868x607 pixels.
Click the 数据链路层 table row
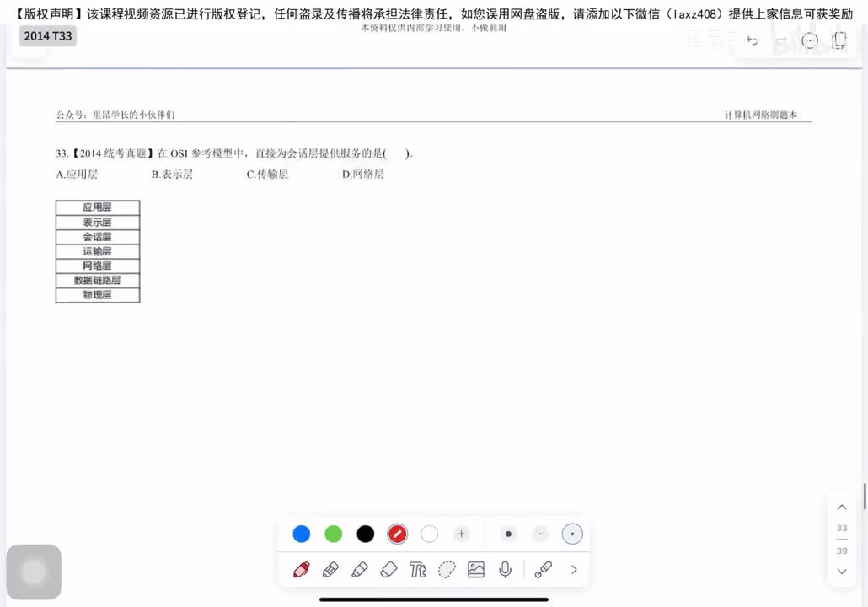pos(98,280)
